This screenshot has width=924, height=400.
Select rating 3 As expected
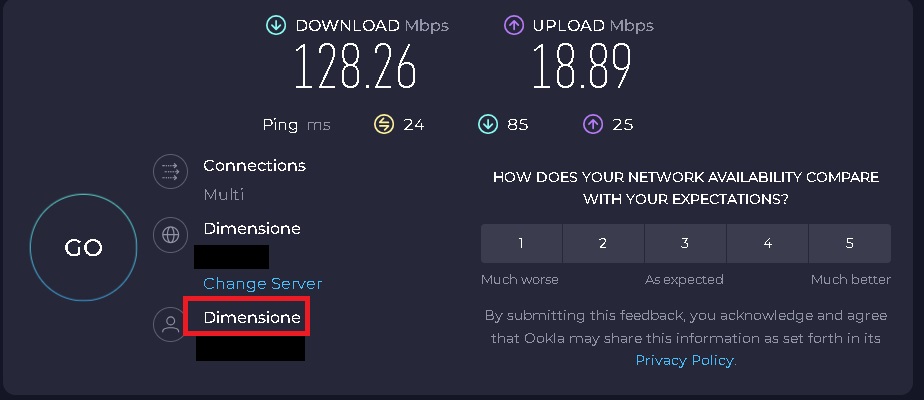[685, 243]
